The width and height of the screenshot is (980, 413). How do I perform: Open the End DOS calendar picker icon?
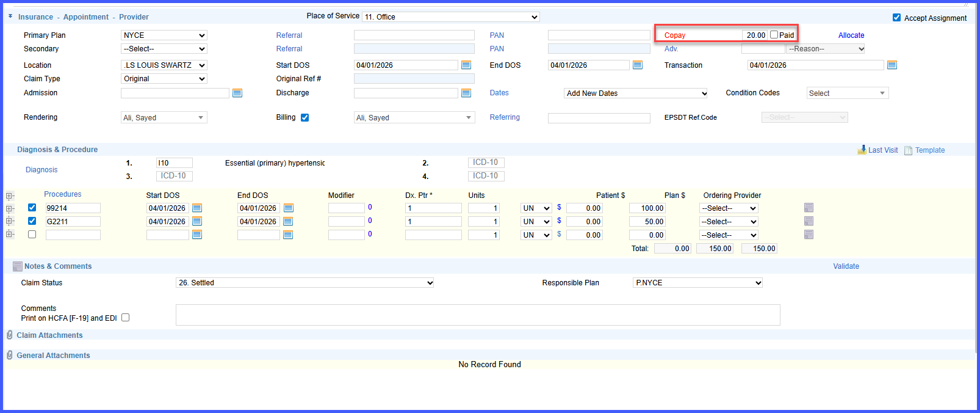(x=638, y=65)
